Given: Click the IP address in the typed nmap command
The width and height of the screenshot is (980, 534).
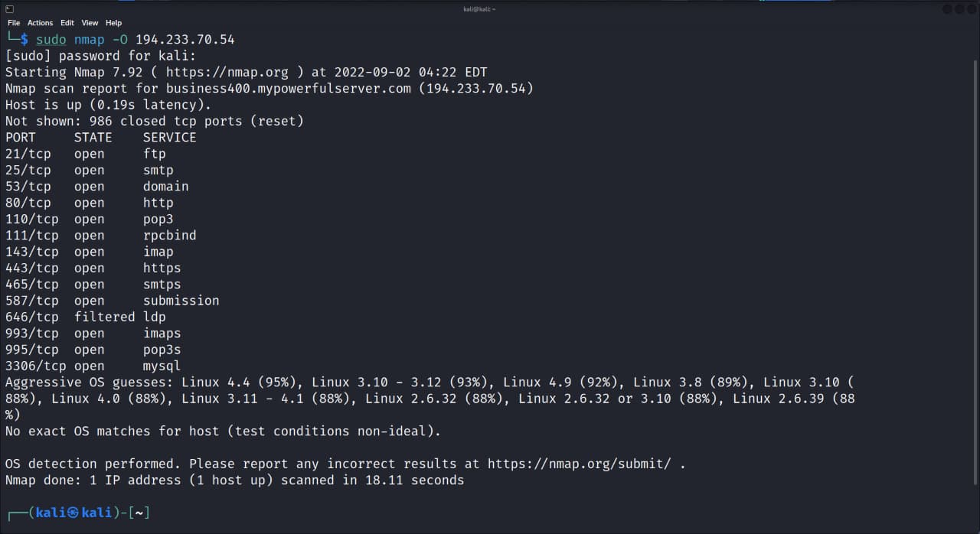Looking at the screenshot, I should (185, 40).
